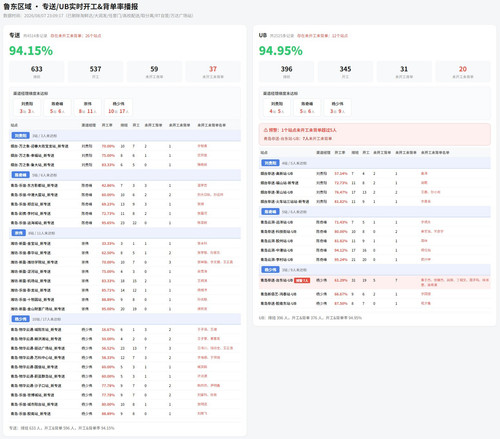The image size is (500, 439).
Task: Select the manager card showing "3站 3人" in 专送
Action: pos(27,108)
